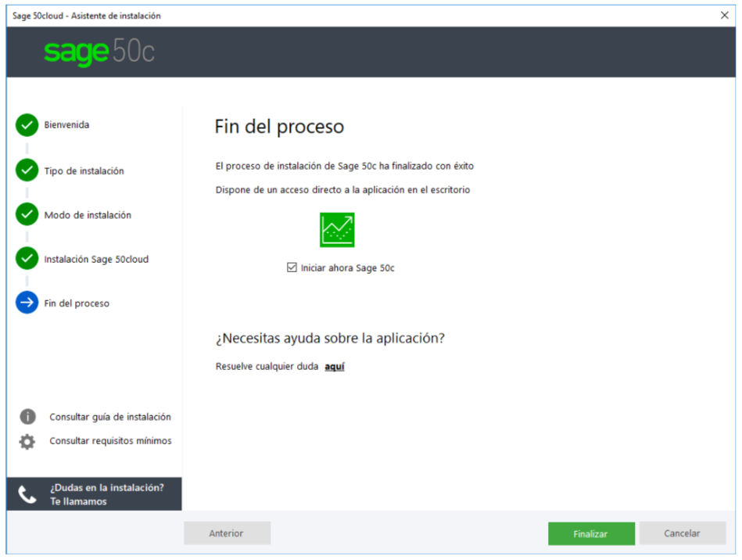Click the green checkmark beside Bienvenida
The width and height of the screenshot is (742, 560).
(x=27, y=125)
